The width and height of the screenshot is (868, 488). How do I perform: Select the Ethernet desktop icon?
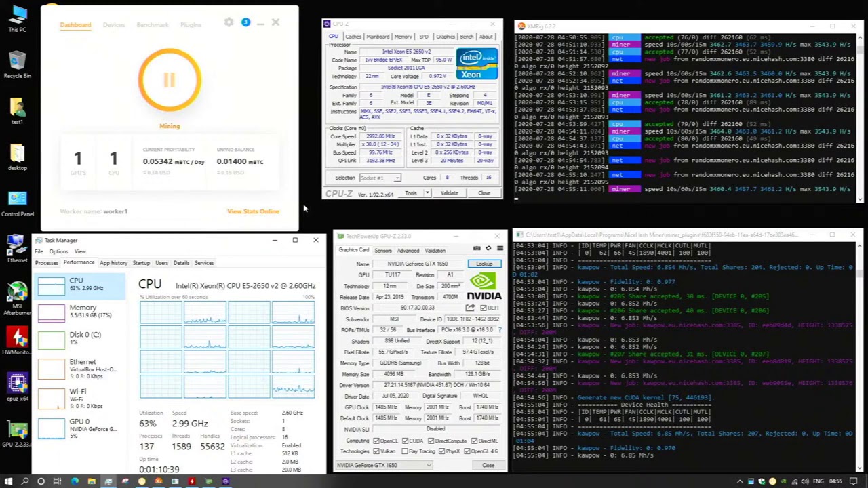pyautogui.click(x=18, y=248)
